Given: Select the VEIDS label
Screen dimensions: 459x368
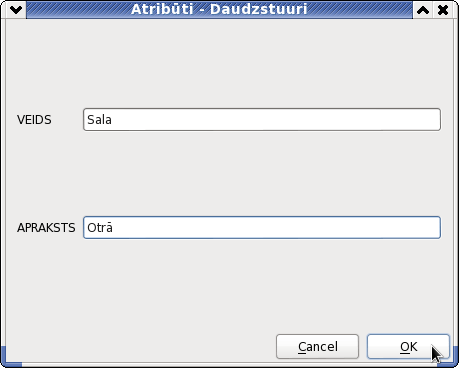Looking at the screenshot, I should [34, 120].
